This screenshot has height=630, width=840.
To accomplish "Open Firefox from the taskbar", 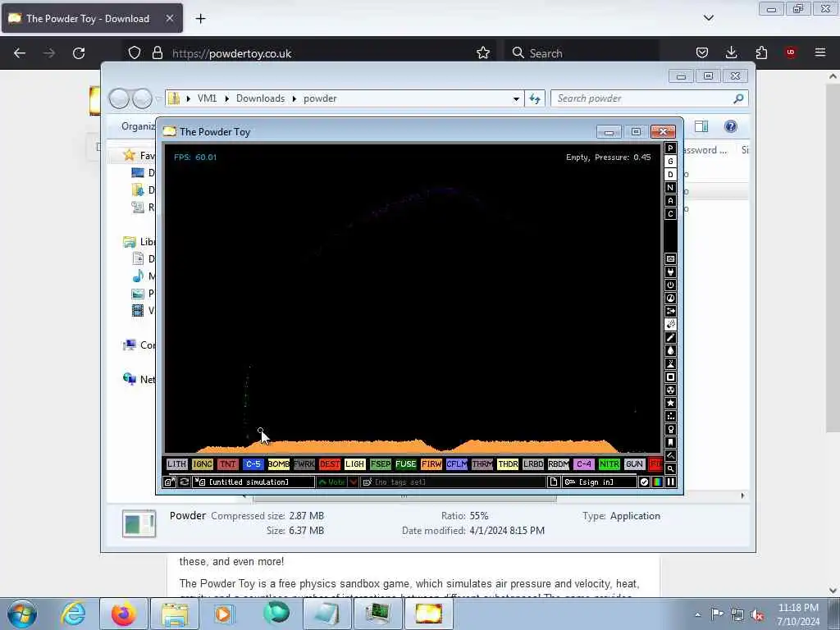I will (x=124, y=614).
